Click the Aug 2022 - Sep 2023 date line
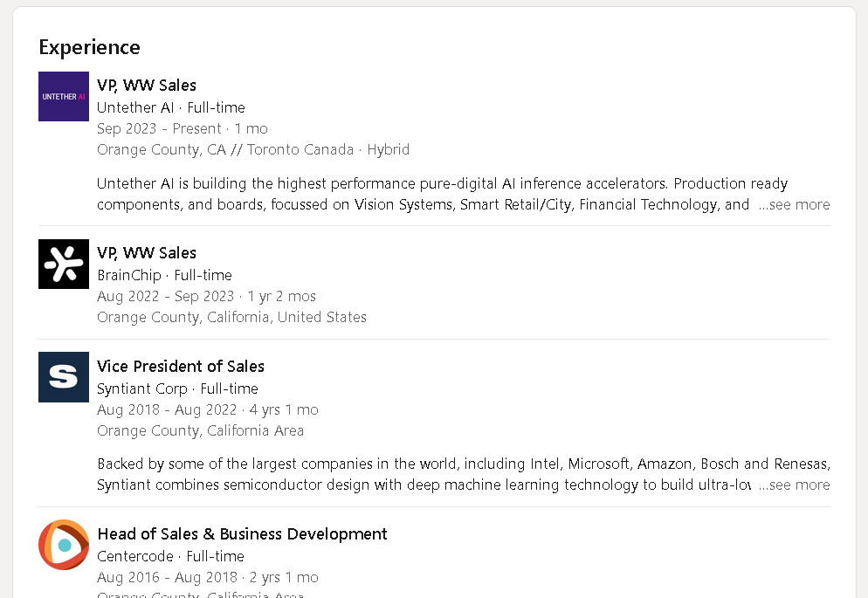868x598 pixels. point(206,296)
